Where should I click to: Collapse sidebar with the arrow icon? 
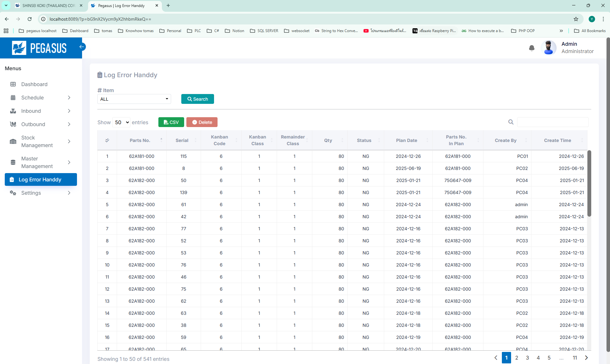point(82,47)
